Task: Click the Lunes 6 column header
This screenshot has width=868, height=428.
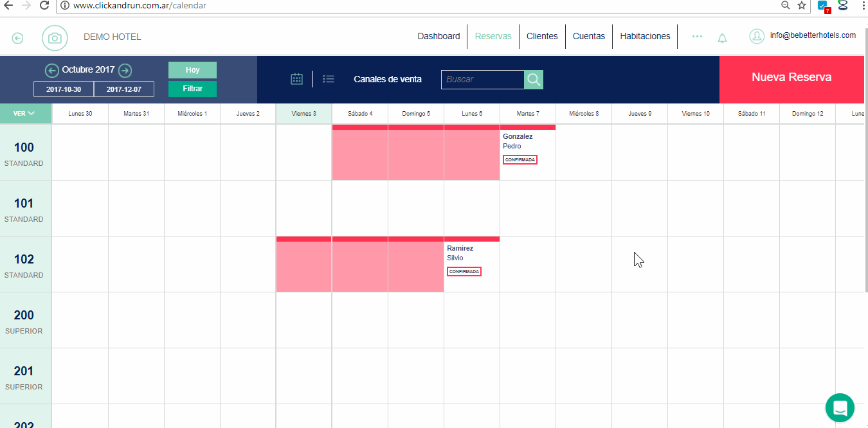Action: click(x=472, y=114)
